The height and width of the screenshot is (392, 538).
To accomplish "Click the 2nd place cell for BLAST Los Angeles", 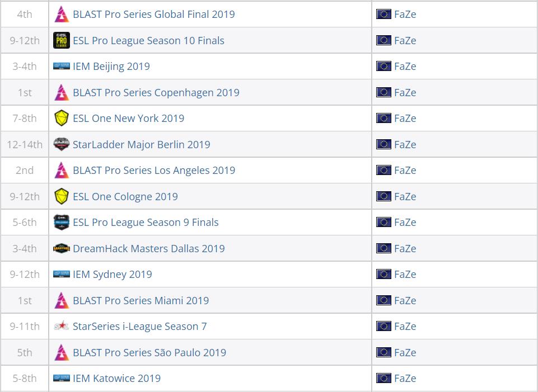I will [25, 170].
